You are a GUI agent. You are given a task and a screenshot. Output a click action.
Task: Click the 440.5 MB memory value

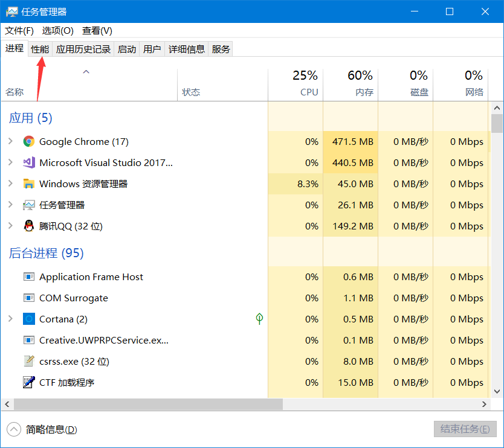point(353,163)
